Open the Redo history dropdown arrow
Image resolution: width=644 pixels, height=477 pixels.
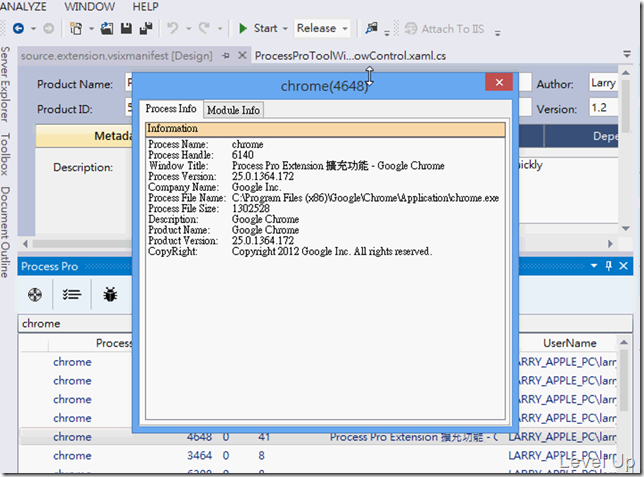pos(220,29)
